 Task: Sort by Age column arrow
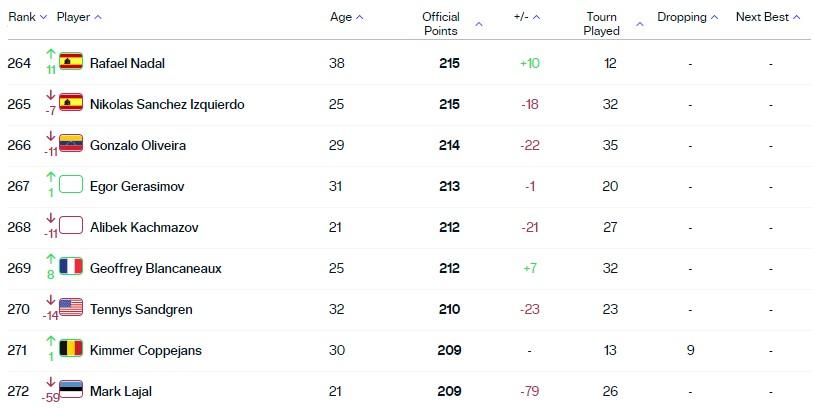(x=360, y=17)
